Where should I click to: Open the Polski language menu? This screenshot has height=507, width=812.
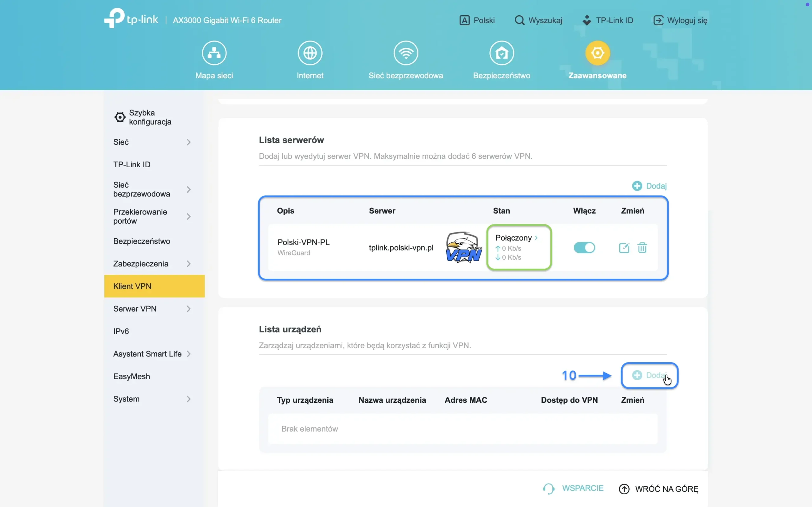pos(477,20)
